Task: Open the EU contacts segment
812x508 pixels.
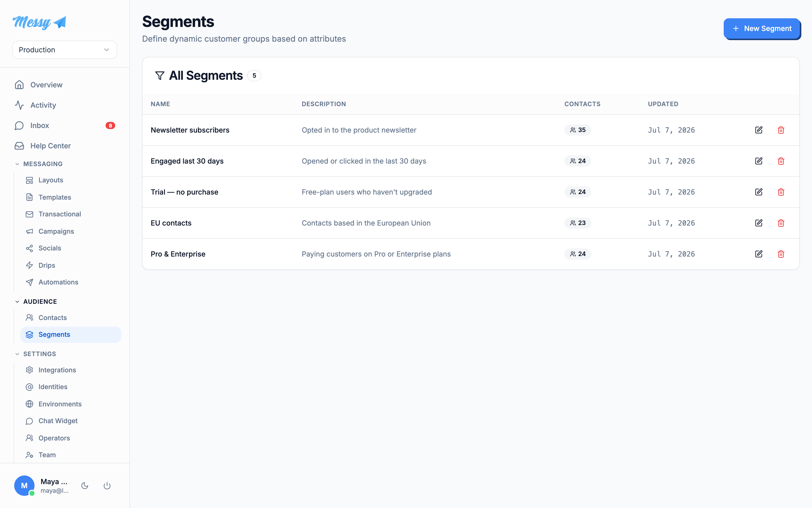Action: pyautogui.click(x=171, y=223)
